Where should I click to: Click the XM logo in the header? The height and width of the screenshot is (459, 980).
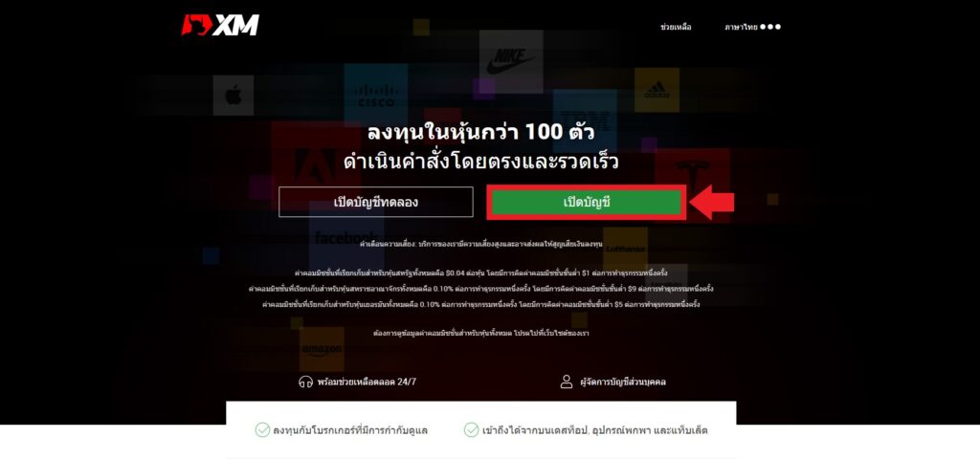(x=220, y=26)
